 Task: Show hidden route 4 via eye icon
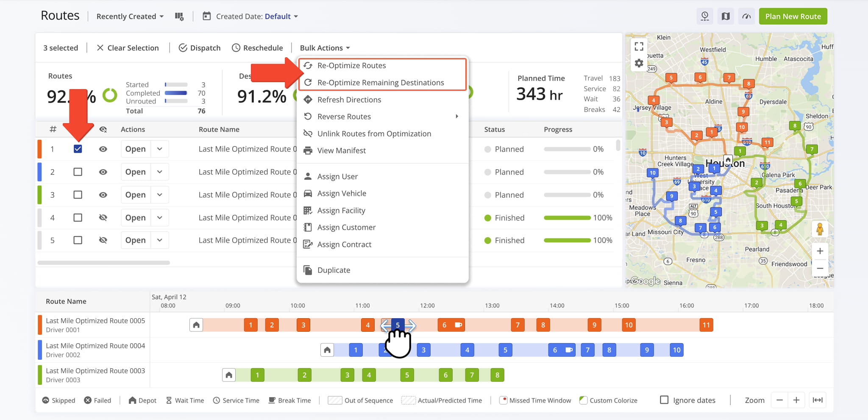point(103,218)
